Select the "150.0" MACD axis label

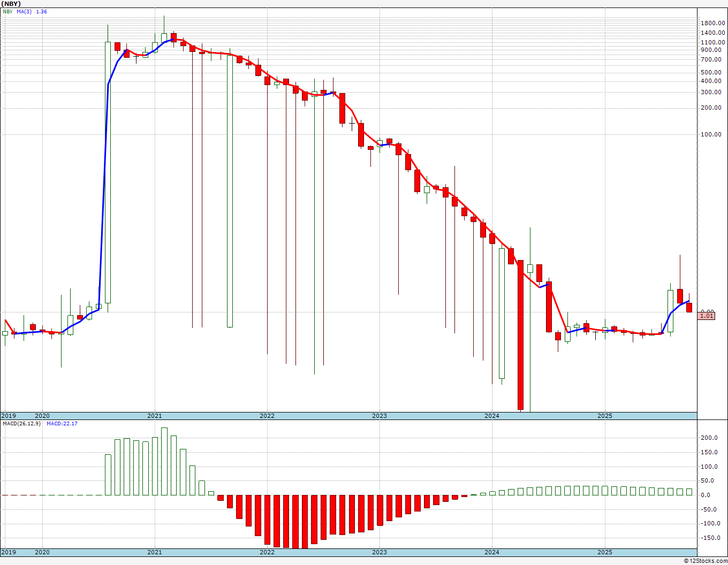pos(710,453)
